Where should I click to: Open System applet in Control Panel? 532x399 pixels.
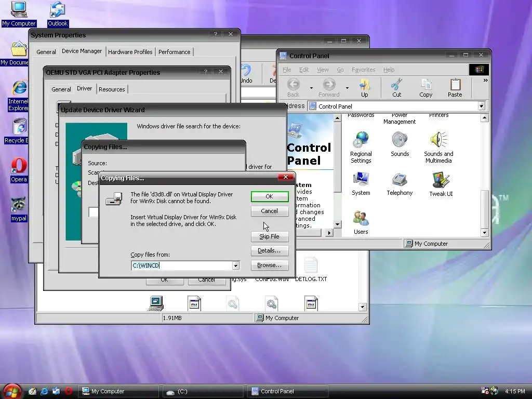click(361, 183)
